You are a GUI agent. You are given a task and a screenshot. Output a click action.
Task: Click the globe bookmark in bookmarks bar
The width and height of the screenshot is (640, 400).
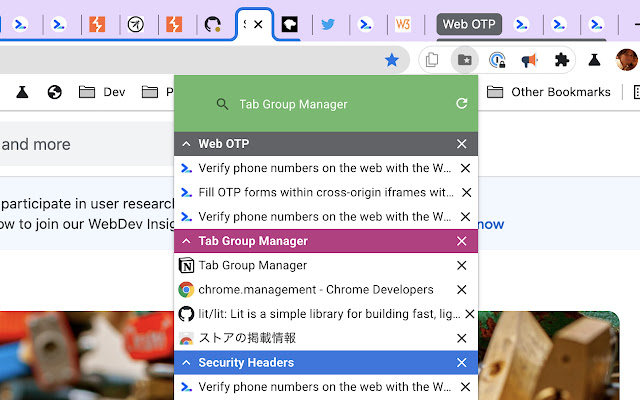[x=54, y=92]
